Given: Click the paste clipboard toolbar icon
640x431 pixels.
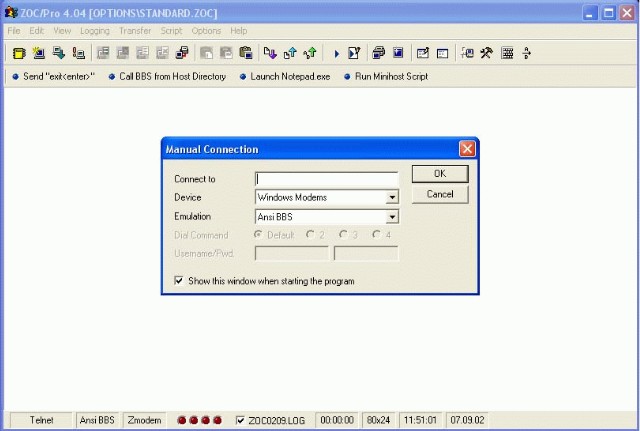Looking at the screenshot, I should [x=246, y=53].
